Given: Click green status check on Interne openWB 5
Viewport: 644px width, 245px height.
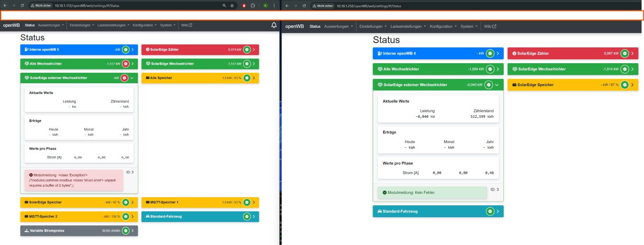Looking at the screenshot, I should pos(125,49).
